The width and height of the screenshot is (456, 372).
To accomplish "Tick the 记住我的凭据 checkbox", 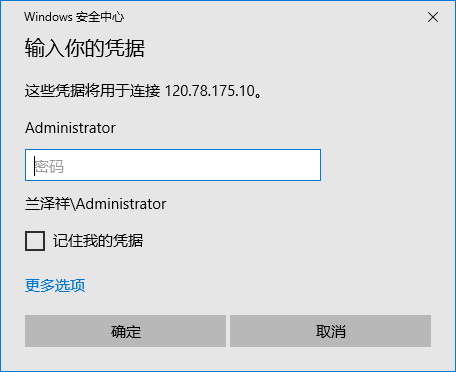I will click(x=35, y=241).
